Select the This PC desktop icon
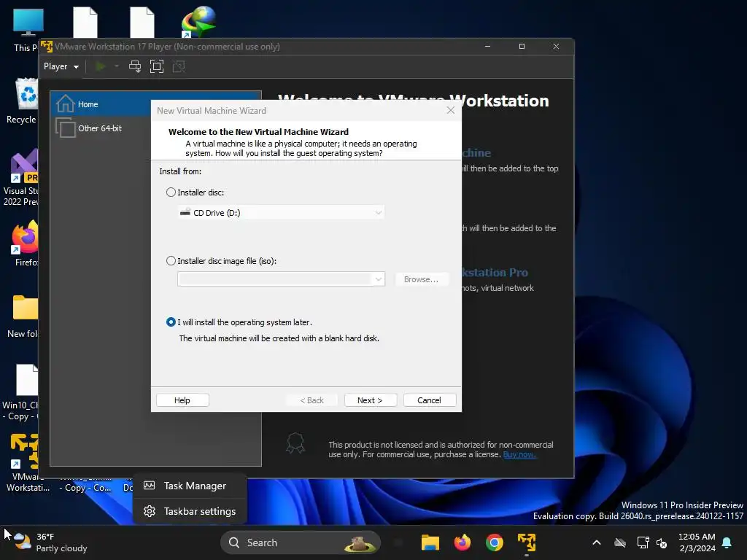Image resolution: width=747 pixels, height=560 pixels. pyautogui.click(x=27, y=31)
